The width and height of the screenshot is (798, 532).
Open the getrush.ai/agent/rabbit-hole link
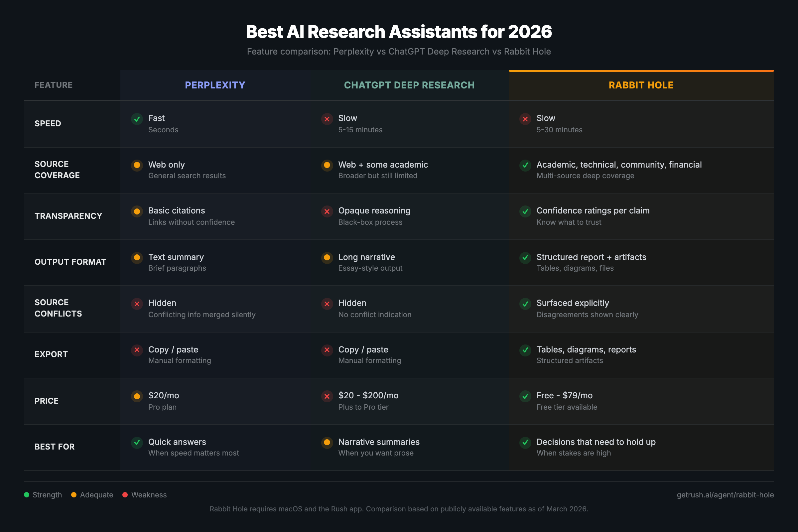725,495
